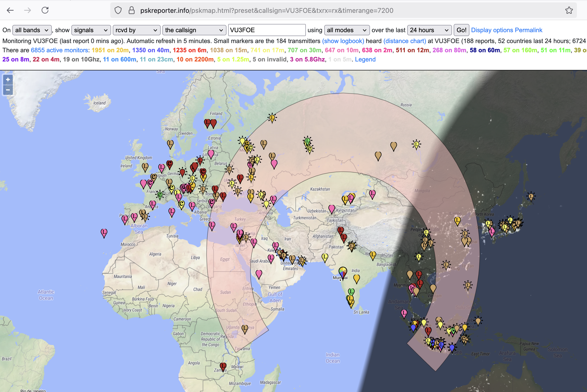
Task: Open the 'signals' dropdown
Action: click(x=91, y=30)
